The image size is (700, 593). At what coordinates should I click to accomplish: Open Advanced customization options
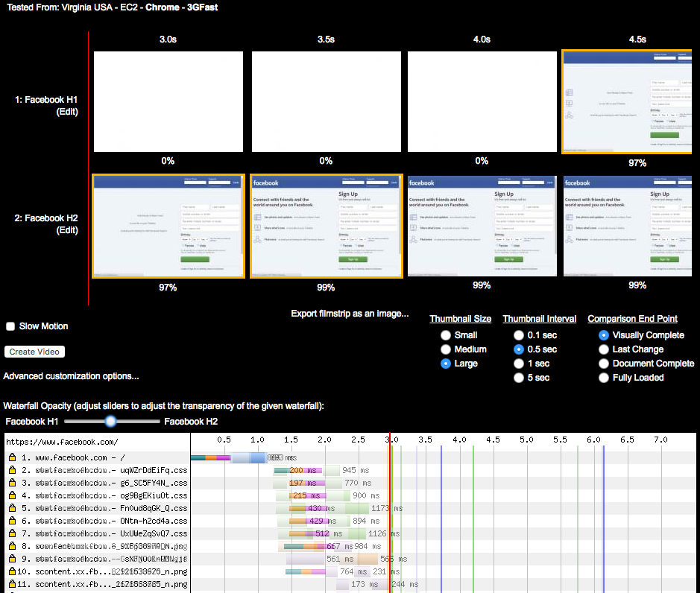71,376
